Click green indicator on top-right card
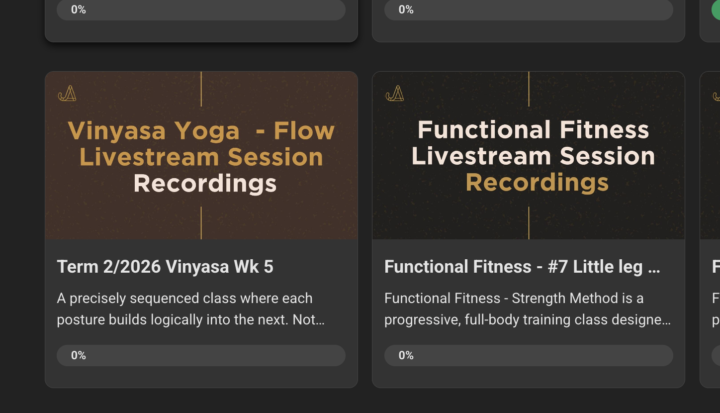The width and height of the screenshot is (720, 413). tap(716, 10)
